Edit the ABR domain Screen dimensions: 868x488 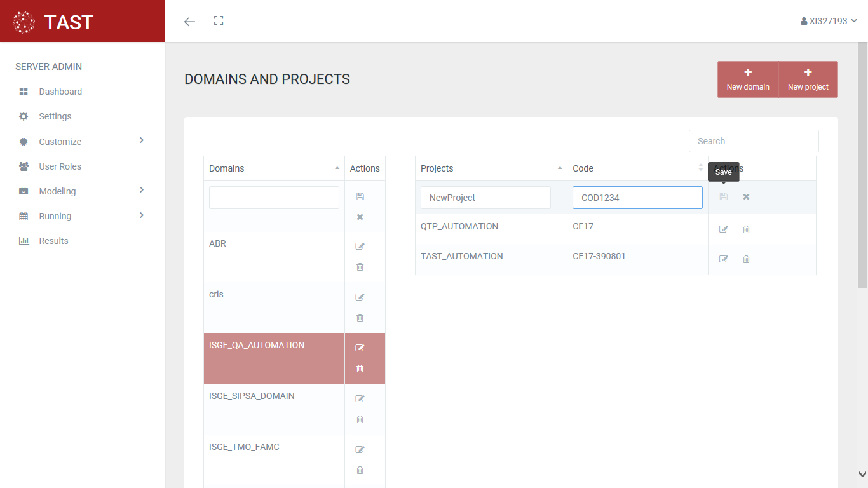360,246
